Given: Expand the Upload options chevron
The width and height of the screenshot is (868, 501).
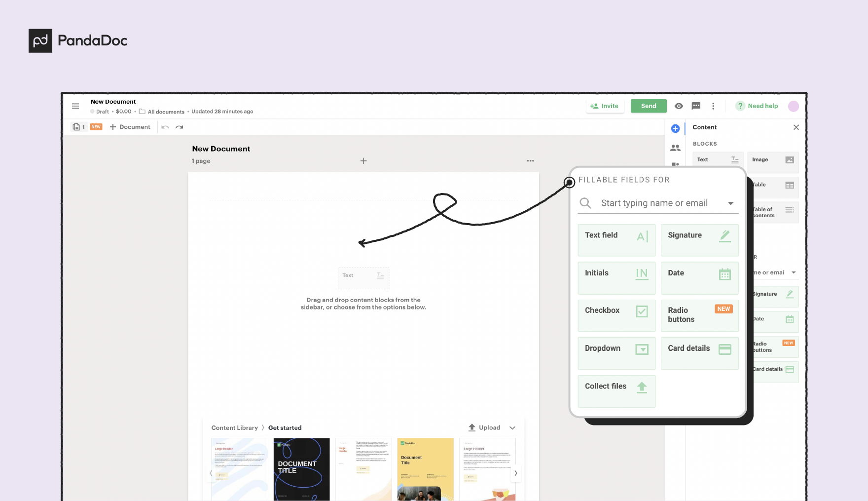Looking at the screenshot, I should click(512, 427).
